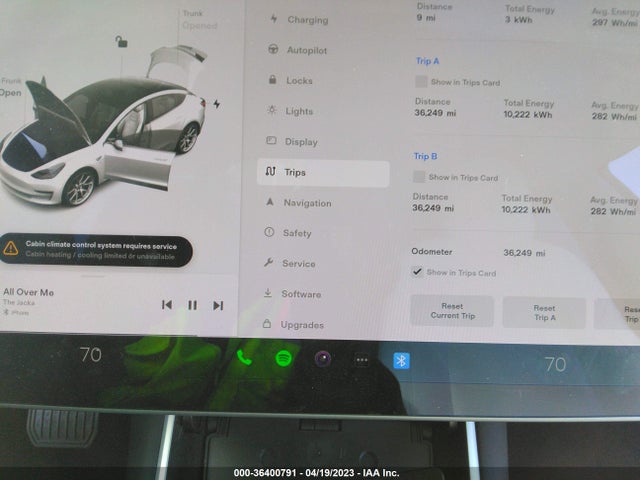
Task: Tap the Lights sun icon
Action: [x=272, y=110]
